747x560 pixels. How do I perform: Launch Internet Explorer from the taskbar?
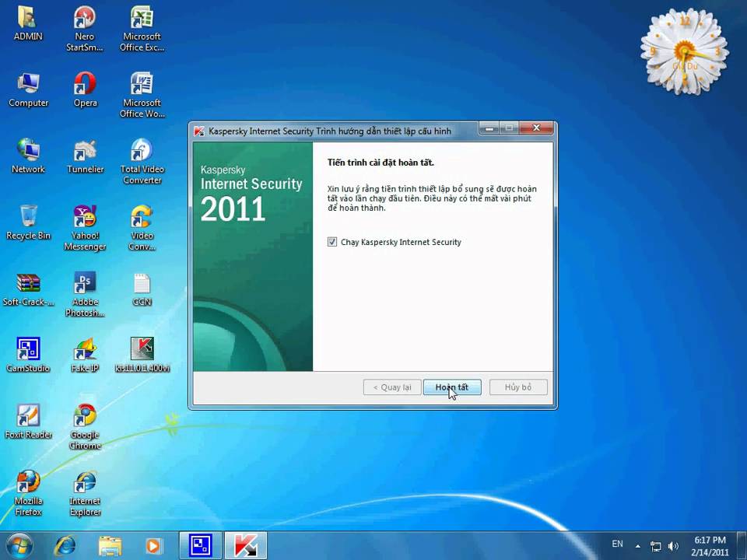65,546
